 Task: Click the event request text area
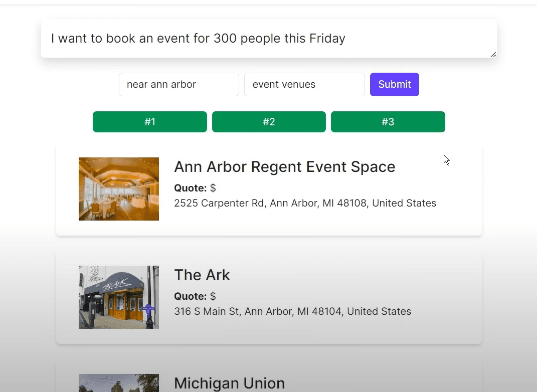pyautogui.click(x=268, y=39)
